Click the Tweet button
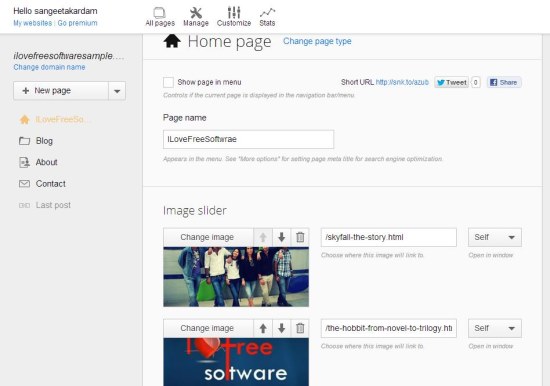This screenshot has width=550, height=386. click(x=451, y=82)
